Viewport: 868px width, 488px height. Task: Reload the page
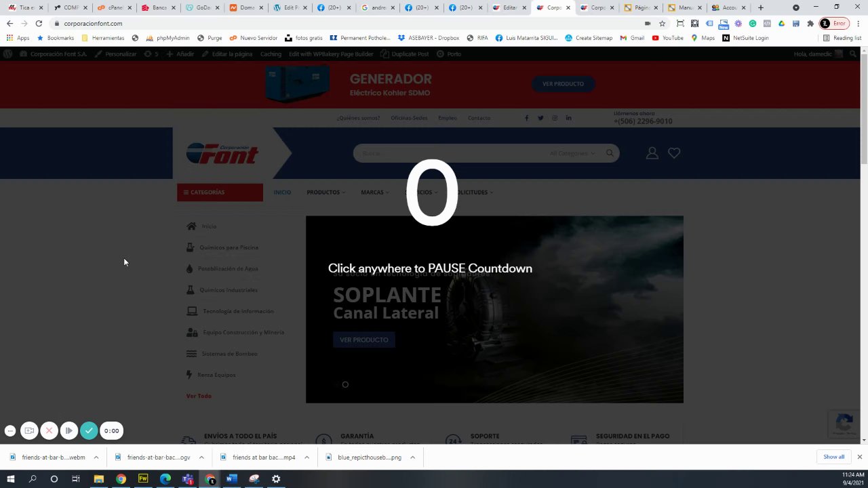coord(39,23)
